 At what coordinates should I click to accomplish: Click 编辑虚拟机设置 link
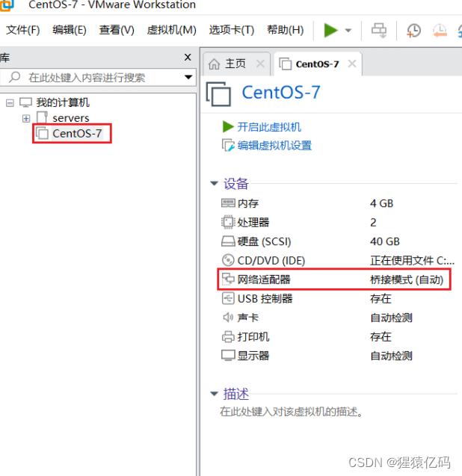pyautogui.click(x=274, y=146)
